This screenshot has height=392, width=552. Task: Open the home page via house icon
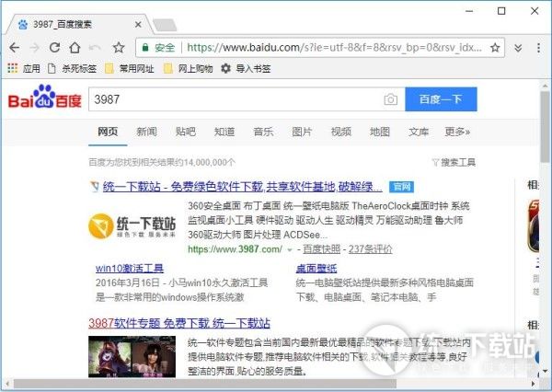(75, 48)
